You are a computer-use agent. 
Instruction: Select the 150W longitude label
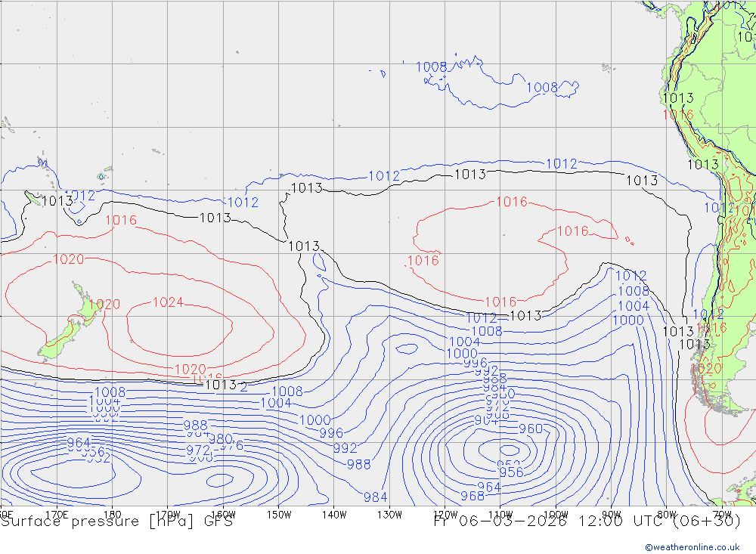279,515
